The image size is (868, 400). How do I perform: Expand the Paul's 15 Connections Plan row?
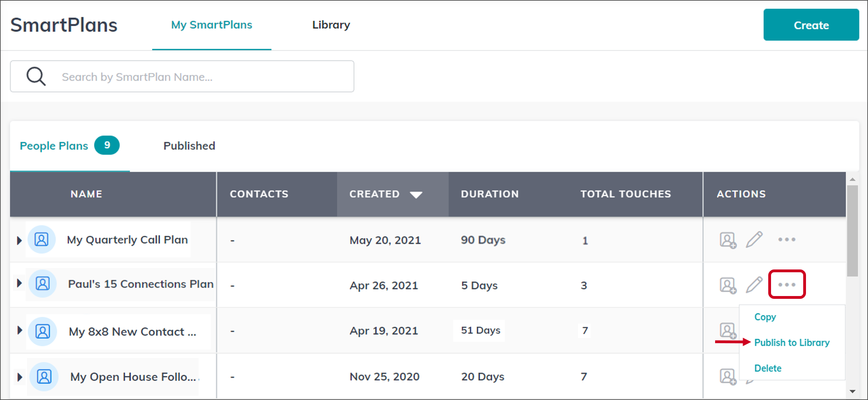point(19,283)
